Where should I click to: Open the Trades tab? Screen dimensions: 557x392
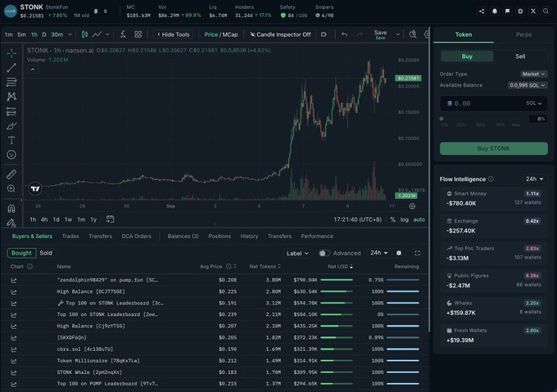click(70, 237)
